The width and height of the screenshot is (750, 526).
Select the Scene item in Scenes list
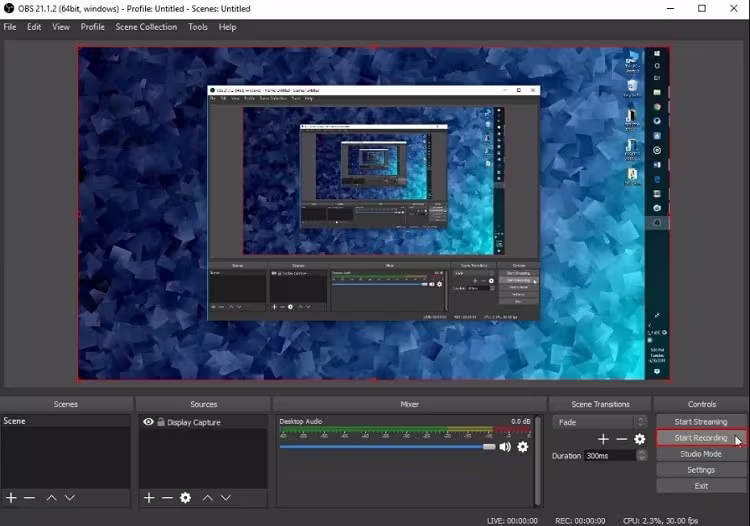coord(65,421)
